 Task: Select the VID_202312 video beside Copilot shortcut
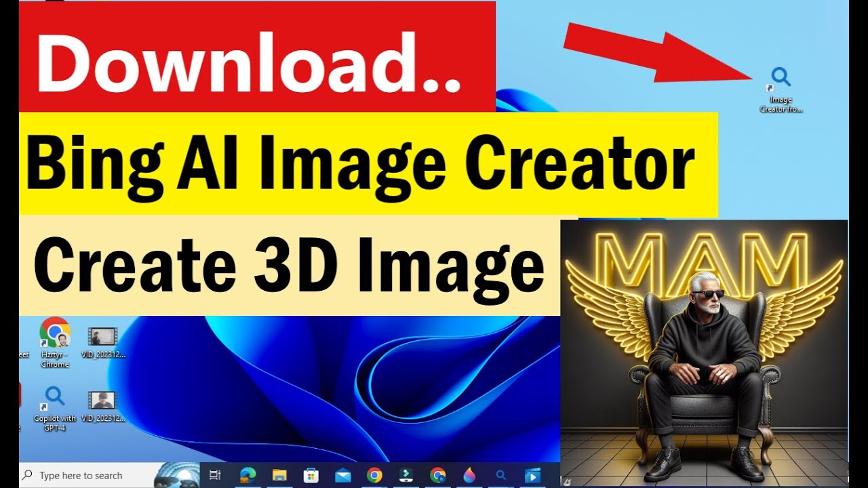[103, 405]
